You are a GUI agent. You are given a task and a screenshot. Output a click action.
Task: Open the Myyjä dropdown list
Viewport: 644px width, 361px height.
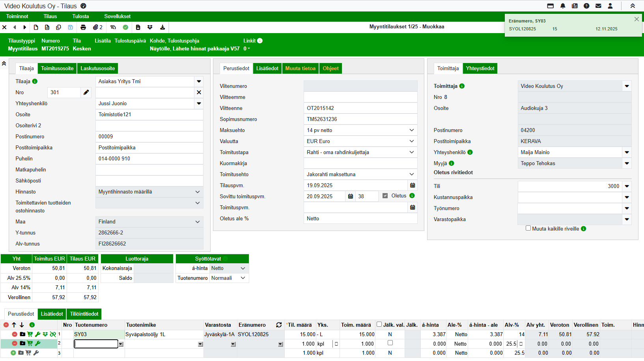click(627, 163)
